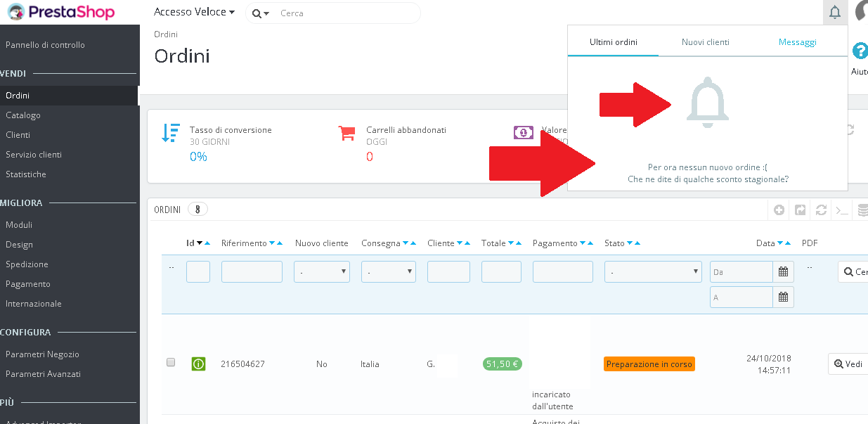This screenshot has height=424, width=868.
Task: Select Ordini in the sidebar
Action: 70,96
